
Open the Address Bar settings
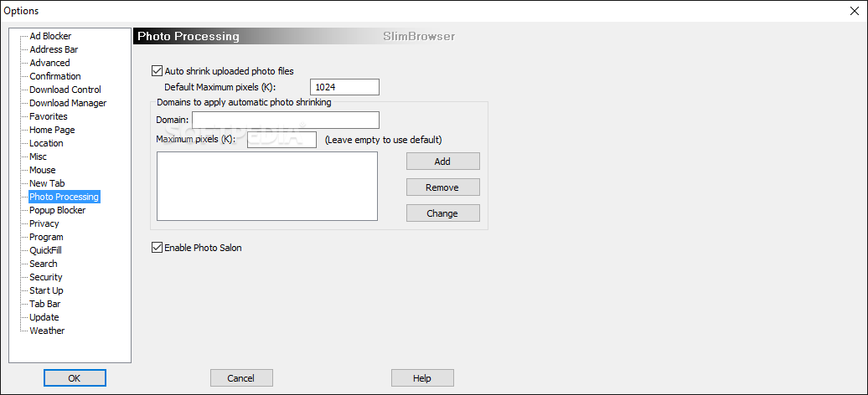(x=54, y=49)
